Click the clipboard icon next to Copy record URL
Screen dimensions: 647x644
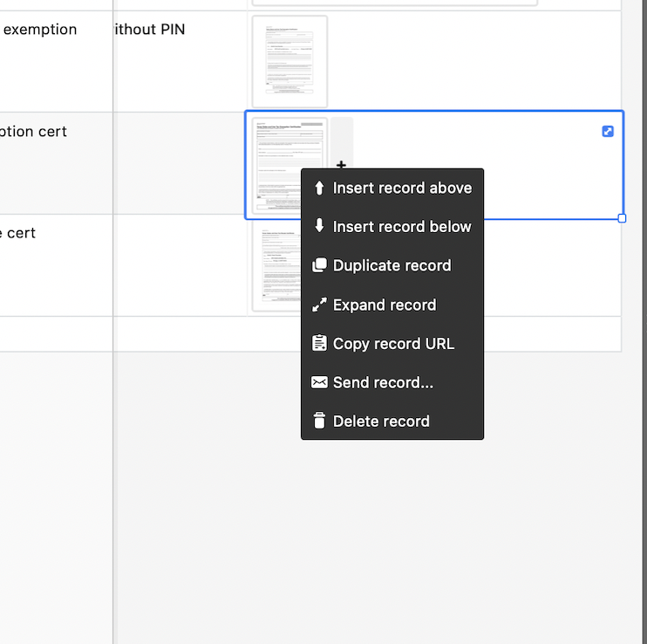click(x=319, y=343)
